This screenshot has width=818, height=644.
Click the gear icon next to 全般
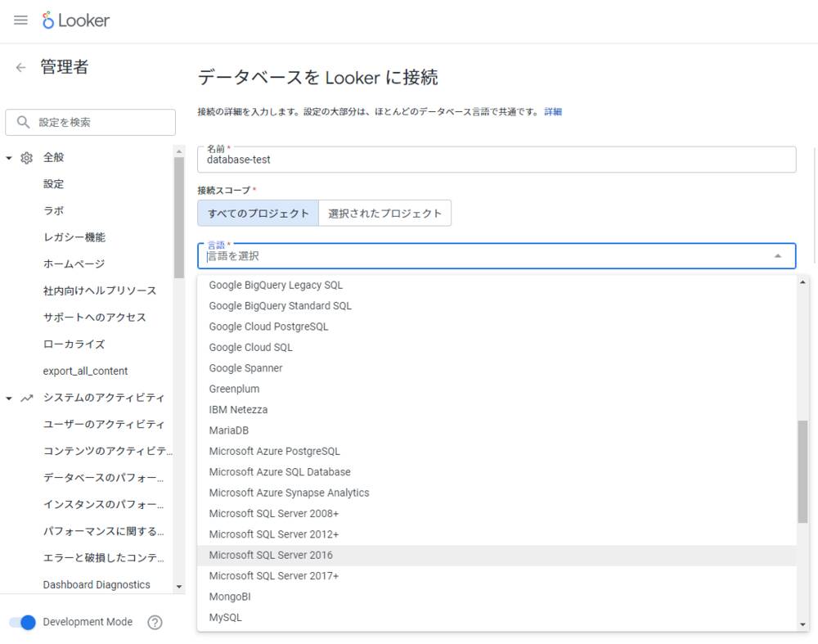(x=27, y=158)
